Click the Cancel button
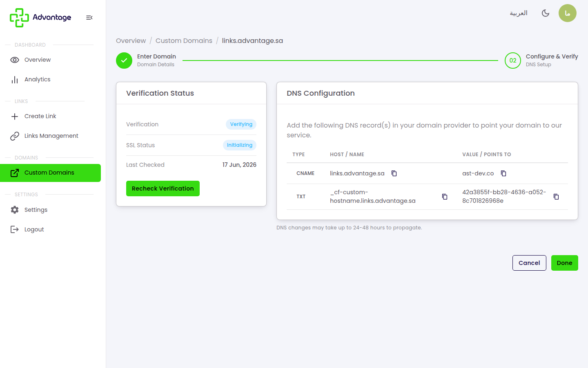588x368 pixels. (529, 263)
